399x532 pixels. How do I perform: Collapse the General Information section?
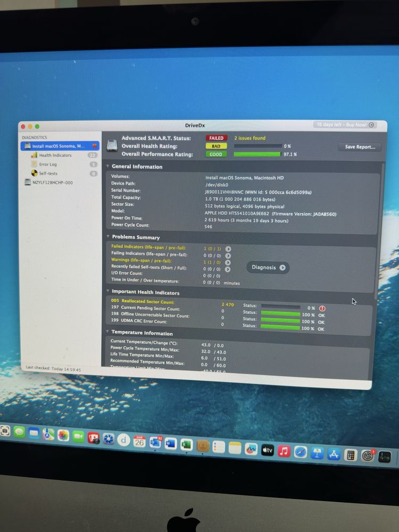[107, 166]
